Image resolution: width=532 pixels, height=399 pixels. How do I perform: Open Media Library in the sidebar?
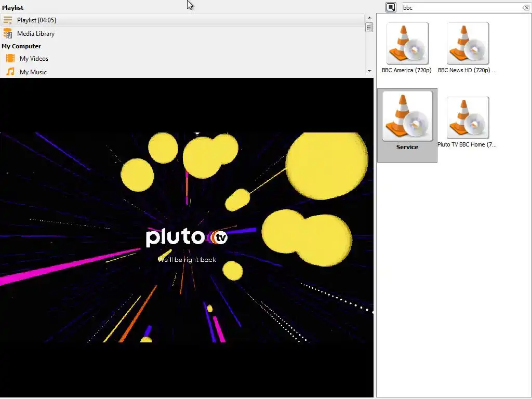click(182, 34)
